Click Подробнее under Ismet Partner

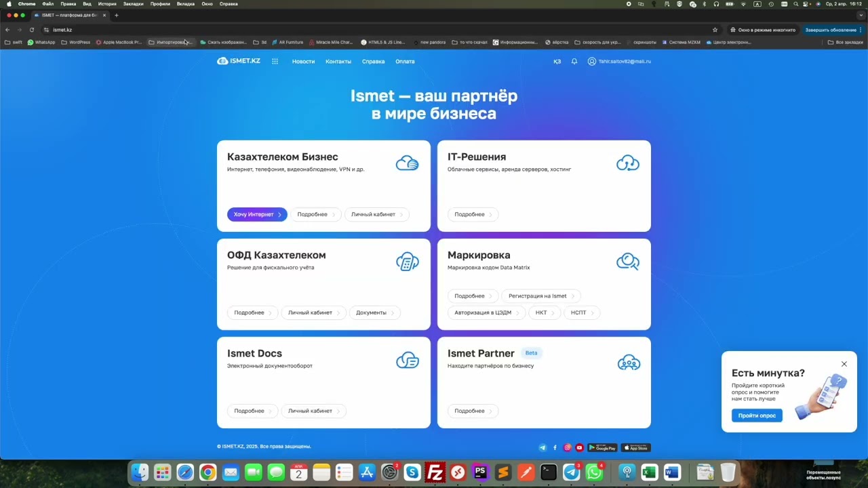[x=473, y=411]
